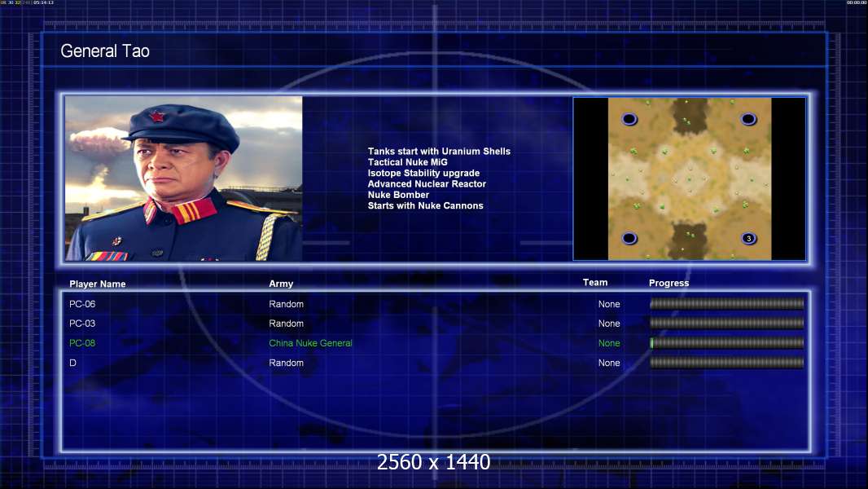Click the red star on the general's cap
Image resolution: width=868 pixels, height=489 pixels.
click(x=156, y=117)
